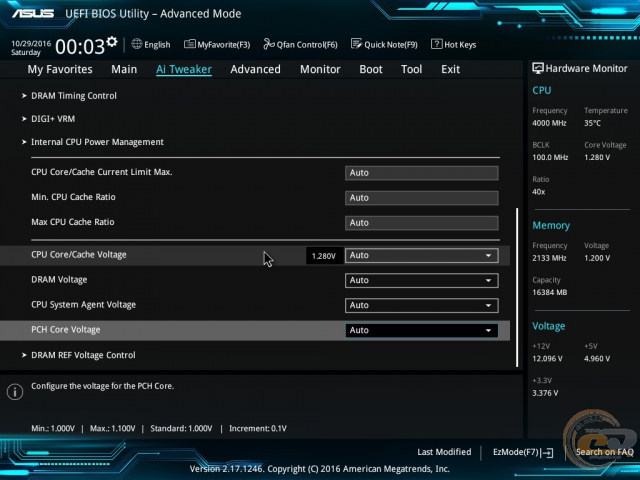The width and height of the screenshot is (640, 480).
Task: Click the globe language icon
Action: point(137,44)
